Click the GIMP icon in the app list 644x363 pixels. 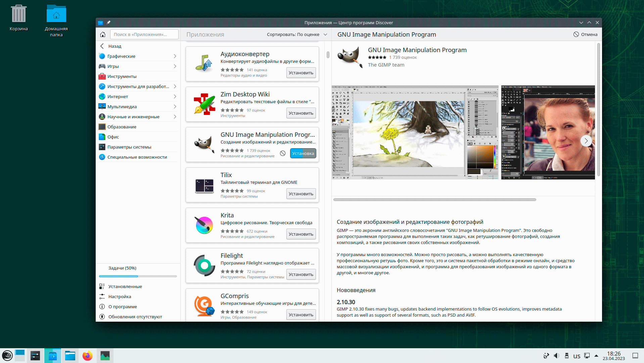coord(204,145)
